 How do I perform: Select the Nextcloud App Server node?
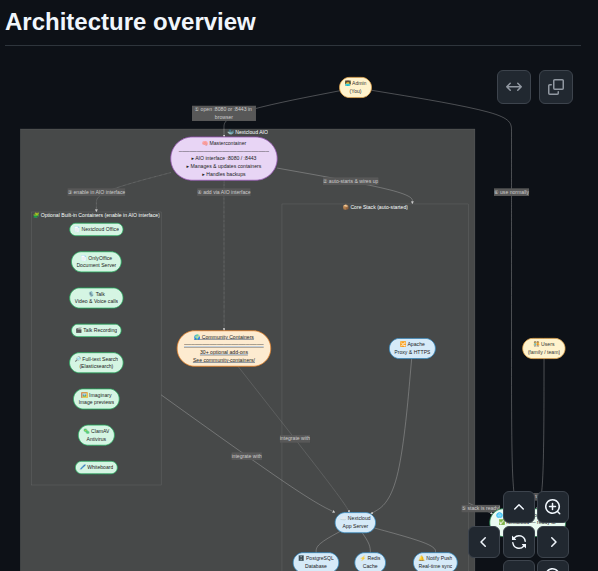pos(355,522)
